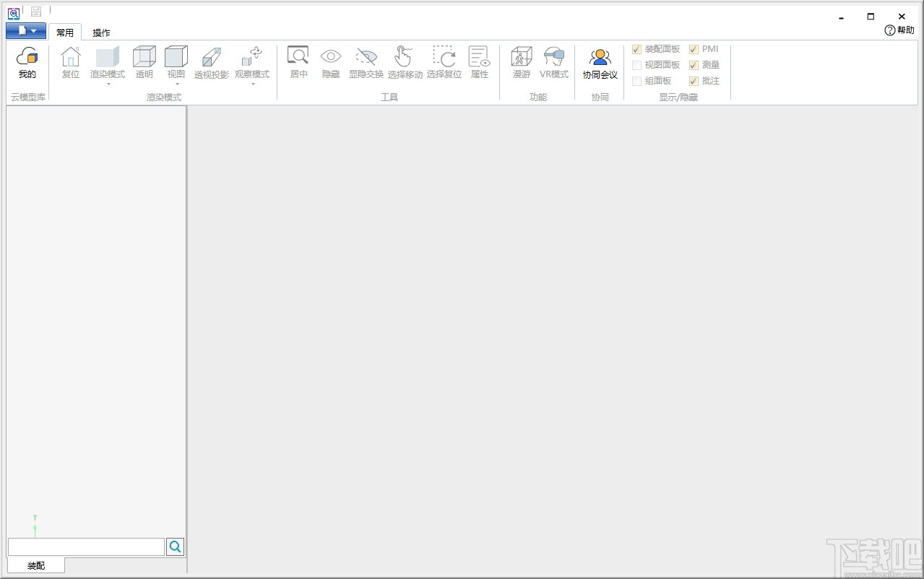Expand the 视图 dropdown arrow

coord(176,84)
